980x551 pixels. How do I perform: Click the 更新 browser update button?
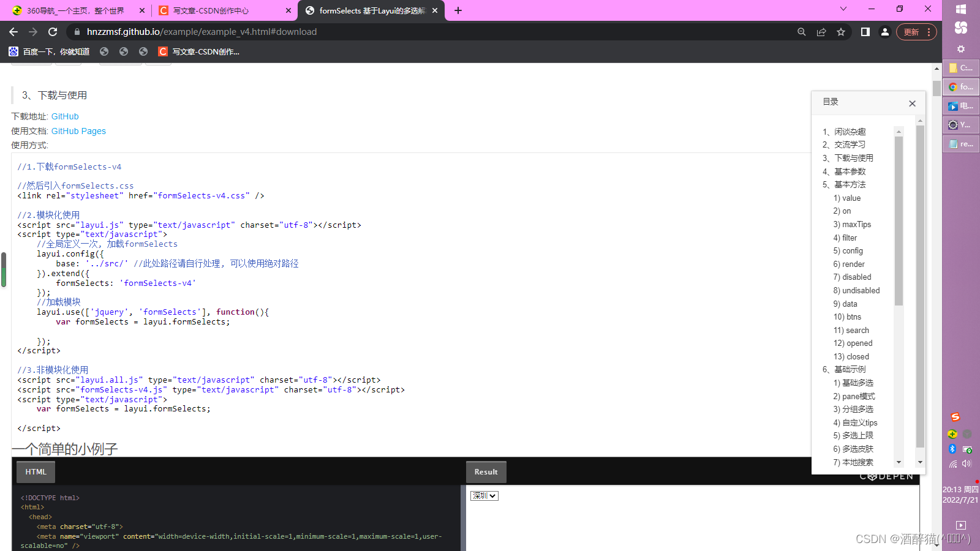coord(916,32)
